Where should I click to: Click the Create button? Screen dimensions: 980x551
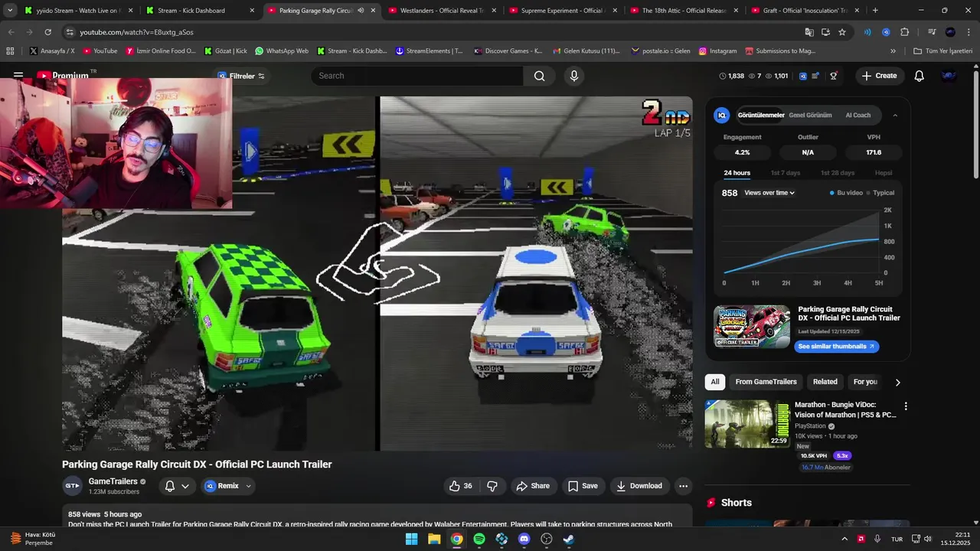coord(878,76)
